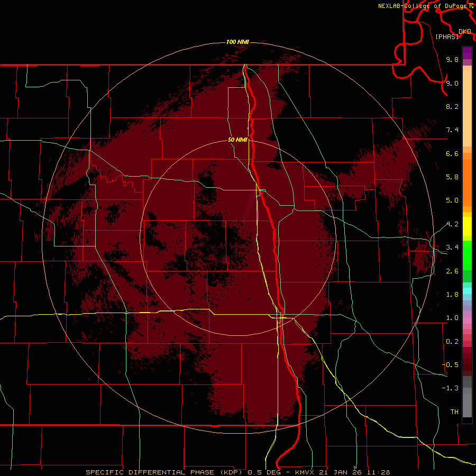Pick the bright yellow segment of the color bar
476x476 pixels.
pyautogui.click(x=467, y=226)
